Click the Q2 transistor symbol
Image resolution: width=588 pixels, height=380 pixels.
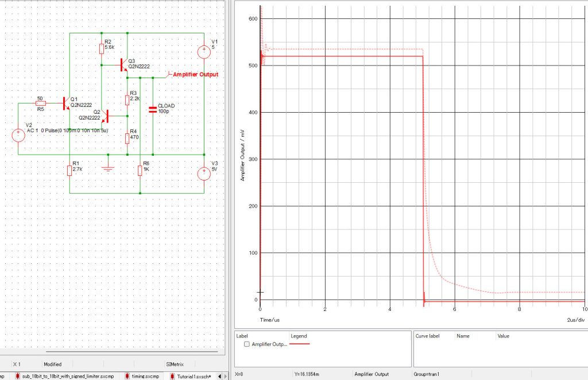pyautogui.click(x=106, y=116)
